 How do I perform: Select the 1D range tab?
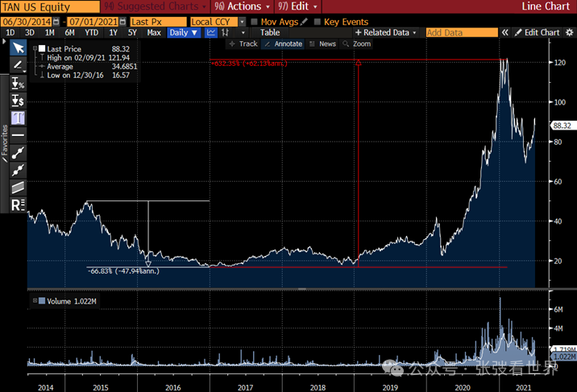tap(10, 32)
